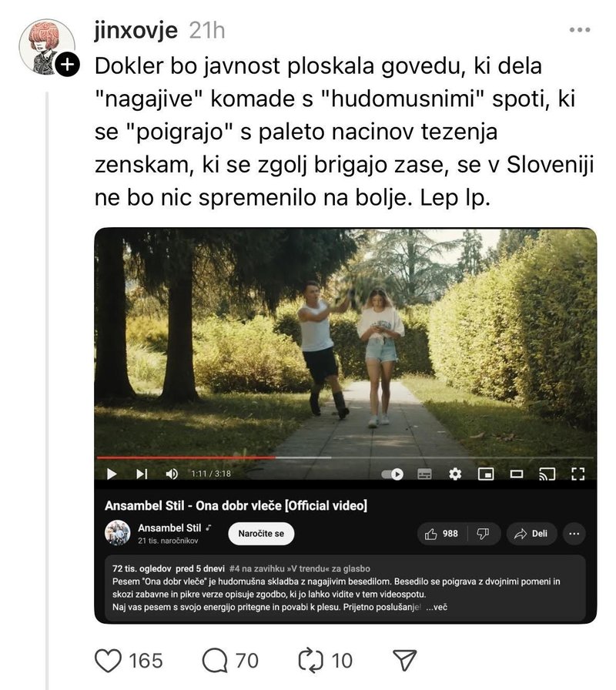Skip to the next video
The height and width of the screenshot is (690, 616).
[x=142, y=474]
